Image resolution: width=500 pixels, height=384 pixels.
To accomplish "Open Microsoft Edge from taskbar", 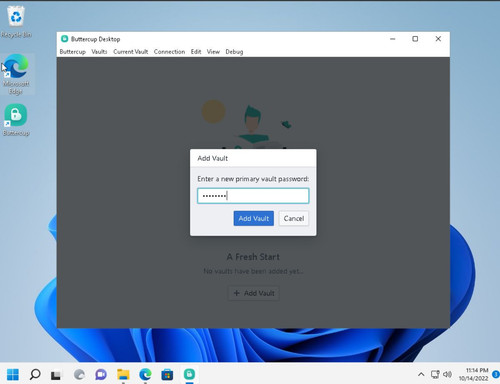I will coord(145,374).
